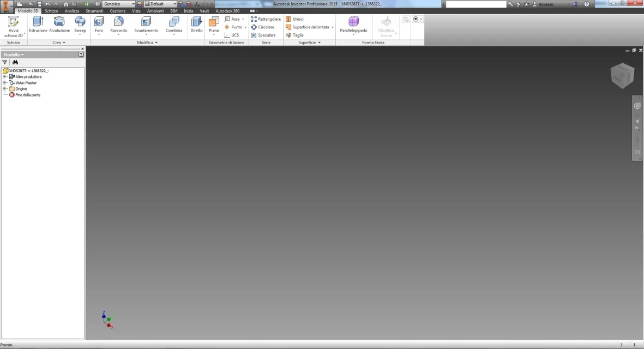Click the ViewCube in the viewport corner

pos(622,75)
